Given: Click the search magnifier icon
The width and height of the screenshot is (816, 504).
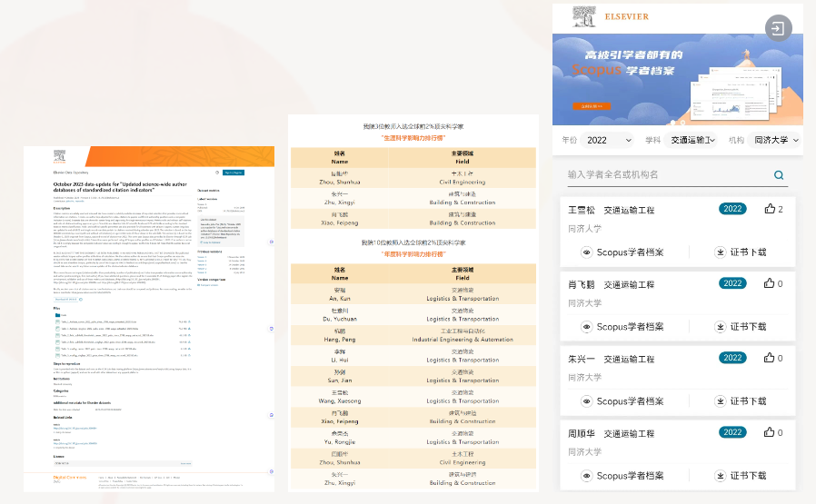Looking at the screenshot, I should point(779,175).
